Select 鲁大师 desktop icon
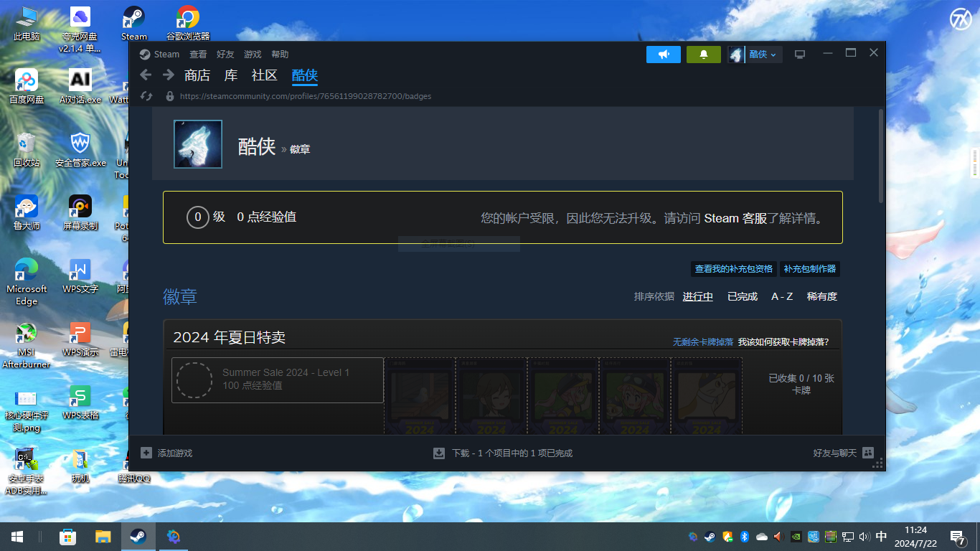The height and width of the screenshot is (551, 980). point(27,212)
